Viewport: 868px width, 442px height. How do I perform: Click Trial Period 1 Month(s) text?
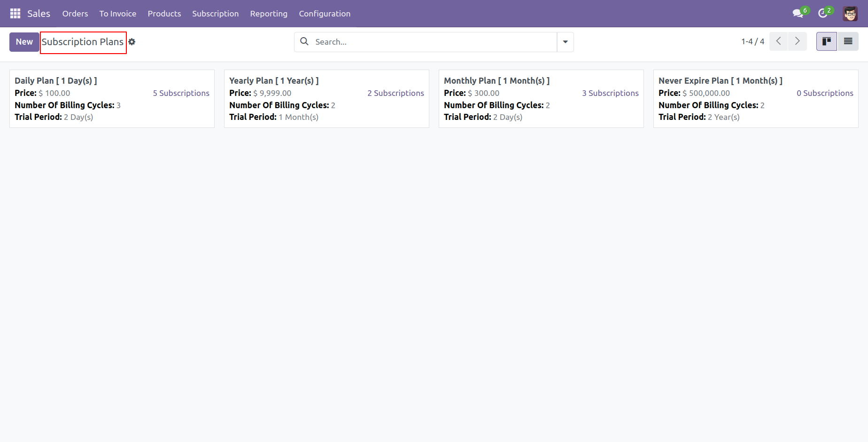[274, 117]
